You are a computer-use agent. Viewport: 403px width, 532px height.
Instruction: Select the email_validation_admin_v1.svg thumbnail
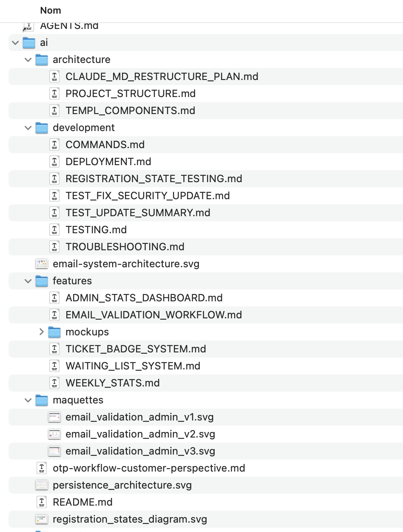(x=54, y=417)
